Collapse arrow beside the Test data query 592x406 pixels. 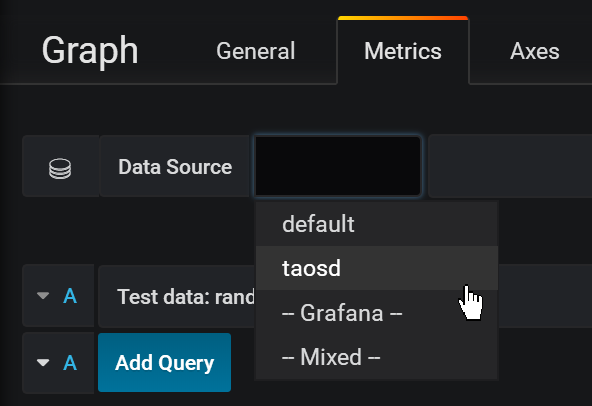(43, 295)
